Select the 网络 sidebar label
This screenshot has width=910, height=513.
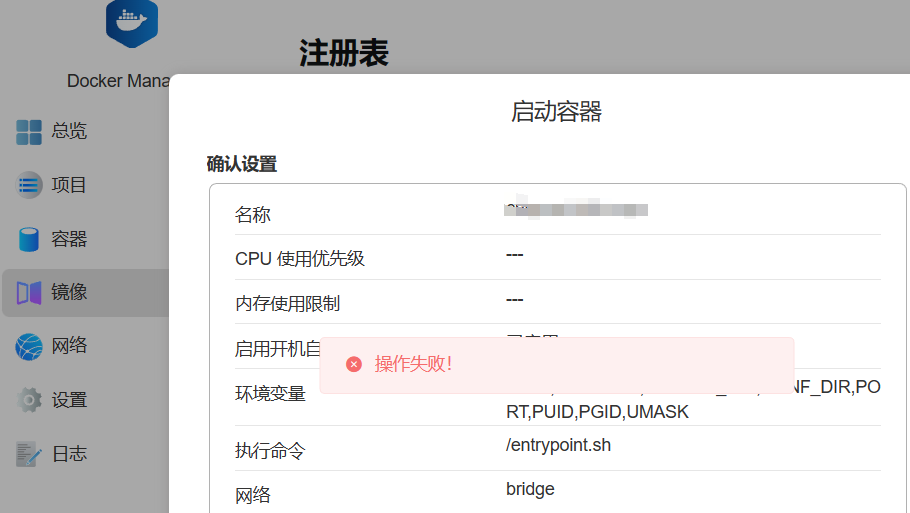coord(69,346)
